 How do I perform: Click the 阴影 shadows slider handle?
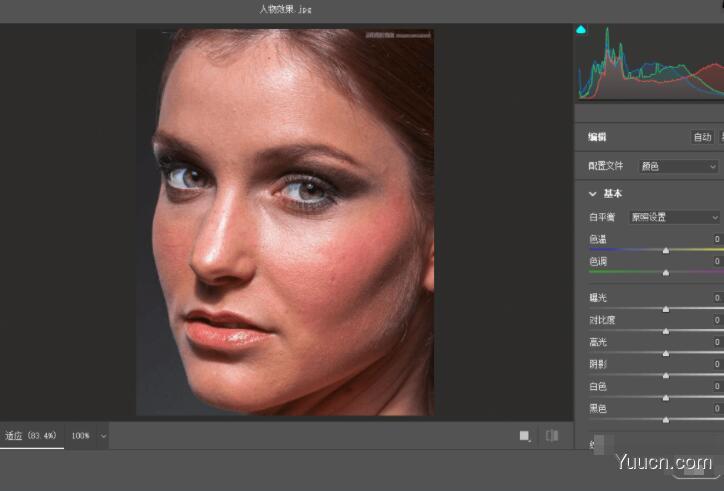pos(666,376)
